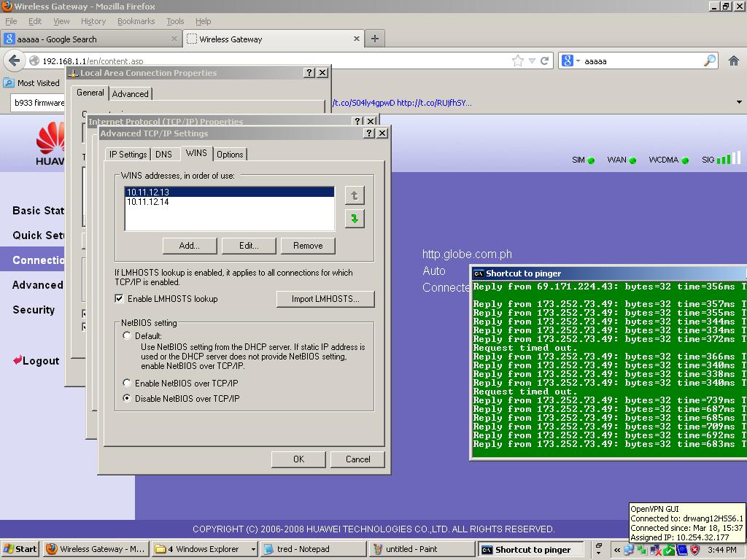Image resolution: width=747 pixels, height=560 pixels.
Task: Move WINS address down with green arrow
Action: tap(355, 219)
